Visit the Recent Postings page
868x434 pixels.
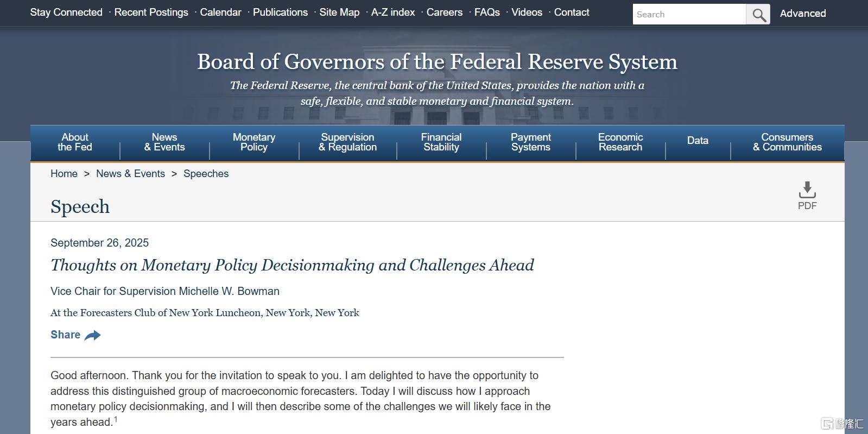[151, 12]
